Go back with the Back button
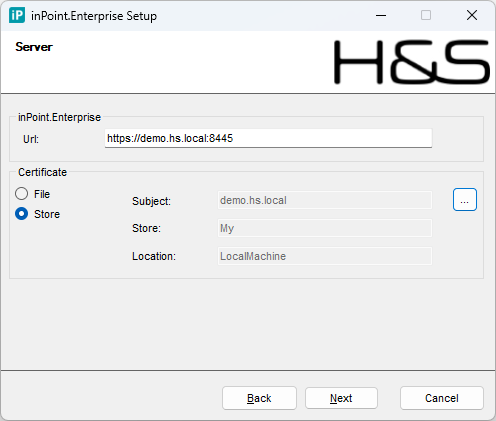The height and width of the screenshot is (421, 496). pyautogui.click(x=259, y=398)
